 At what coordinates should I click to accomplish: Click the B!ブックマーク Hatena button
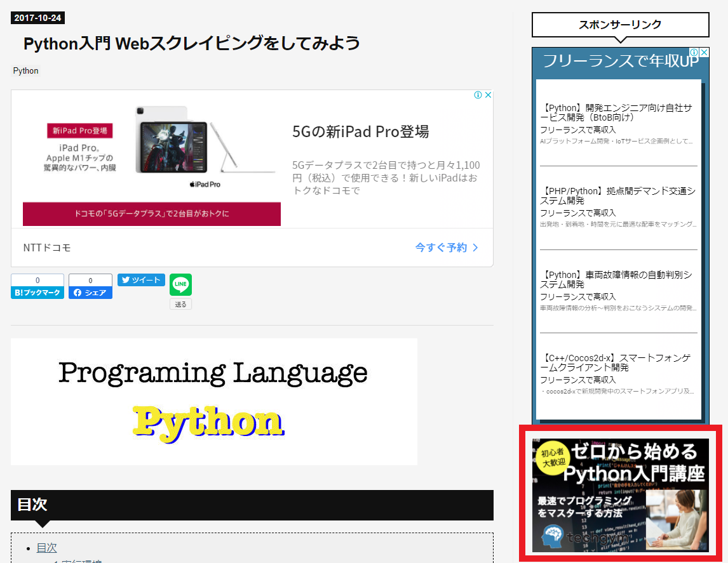click(37, 293)
